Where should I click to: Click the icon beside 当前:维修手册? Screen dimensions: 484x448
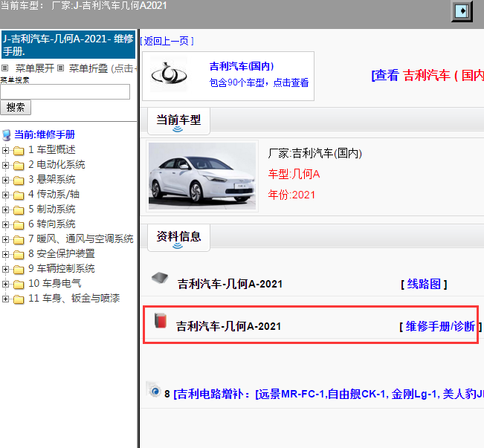[6, 135]
